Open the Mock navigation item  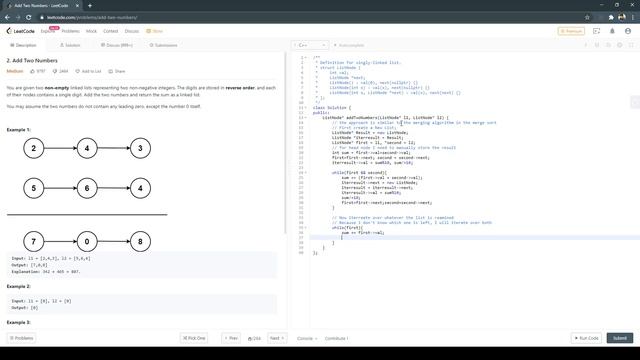(x=91, y=31)
